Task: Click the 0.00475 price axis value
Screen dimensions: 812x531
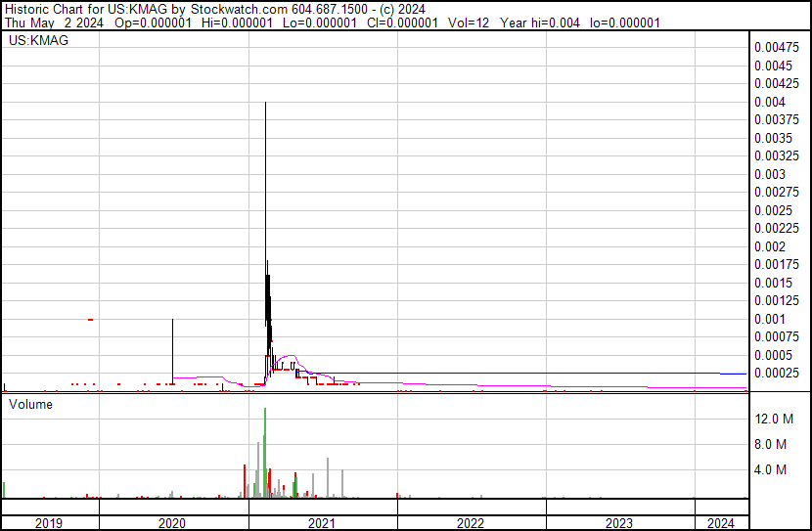Action: 777,48
